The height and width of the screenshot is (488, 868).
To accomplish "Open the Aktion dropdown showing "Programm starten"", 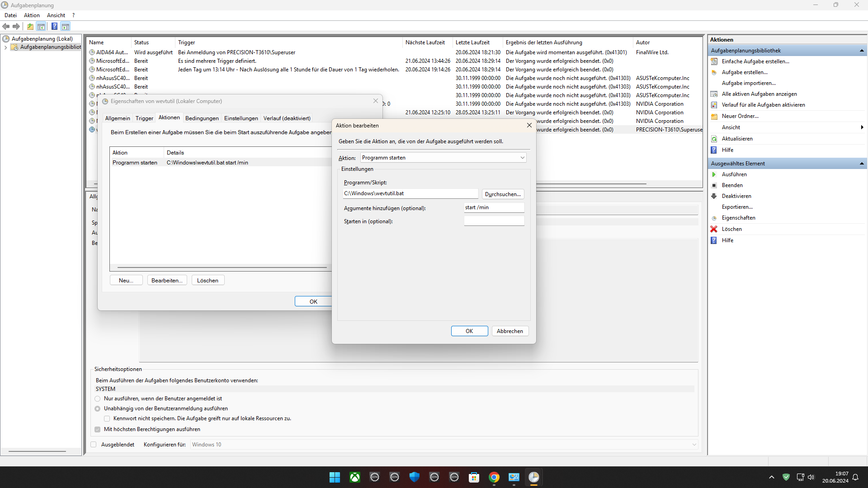I will click(522, 157).
